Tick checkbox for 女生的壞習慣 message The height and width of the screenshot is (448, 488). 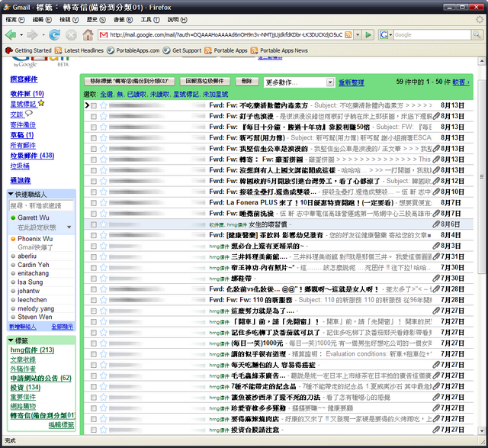[93, 224]
